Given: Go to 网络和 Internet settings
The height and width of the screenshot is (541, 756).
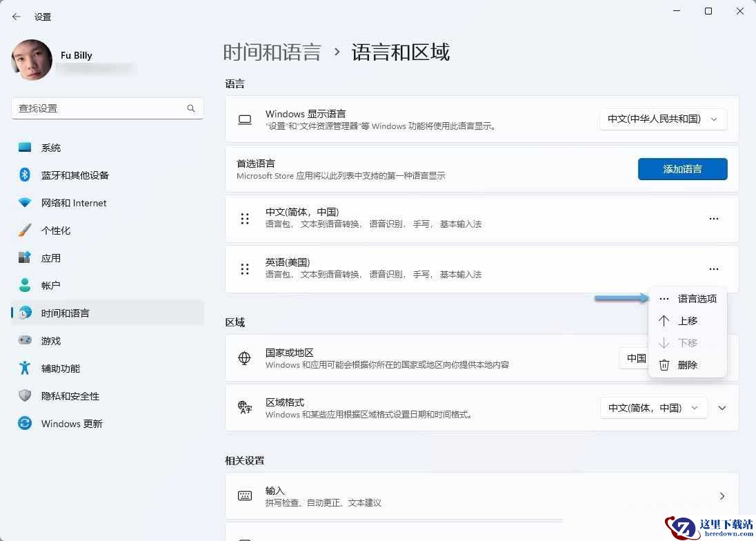Looking at the screenshot, I should [x=107, y=203].
